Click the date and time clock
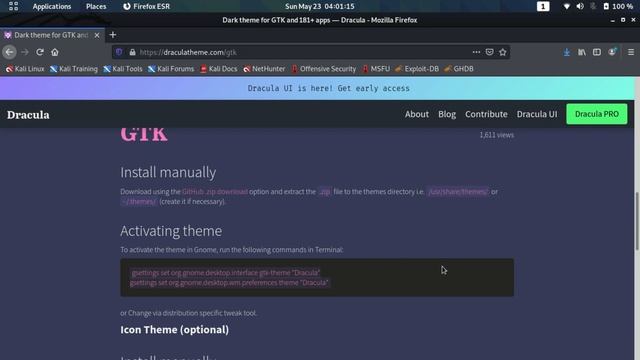This screenshot has width=640, height=360. point(320,7)
